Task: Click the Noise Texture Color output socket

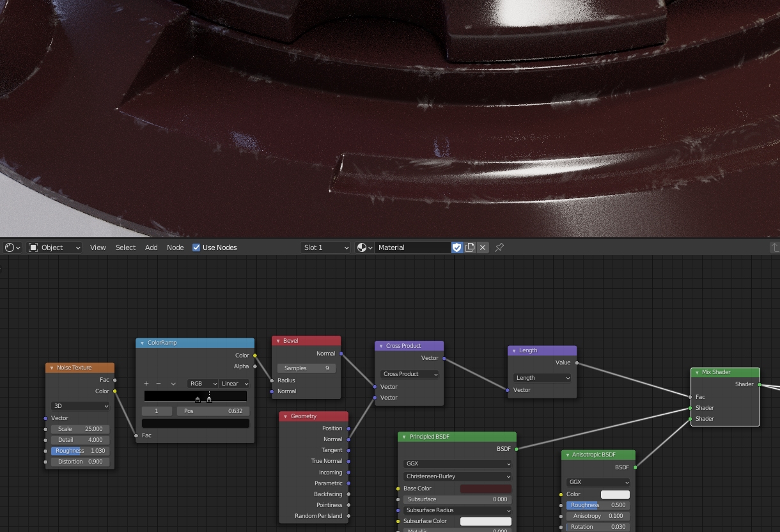Action: click(115, 391)
